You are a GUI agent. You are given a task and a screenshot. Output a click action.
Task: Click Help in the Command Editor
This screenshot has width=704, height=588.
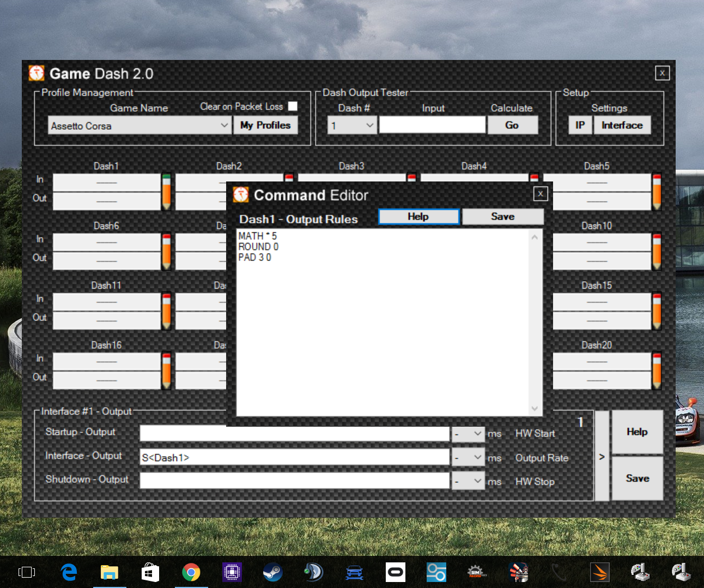pos(418,217)
